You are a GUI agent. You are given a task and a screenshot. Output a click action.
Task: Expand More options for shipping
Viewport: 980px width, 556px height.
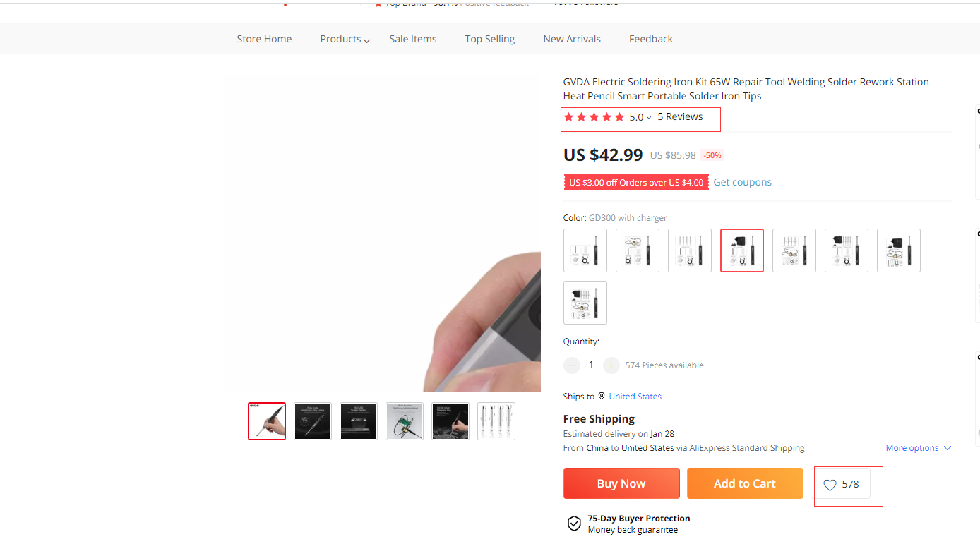(919, 448)
